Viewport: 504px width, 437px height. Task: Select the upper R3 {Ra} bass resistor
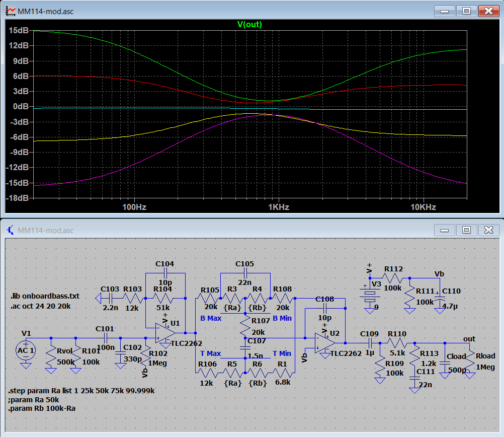[x=233, y=299]
